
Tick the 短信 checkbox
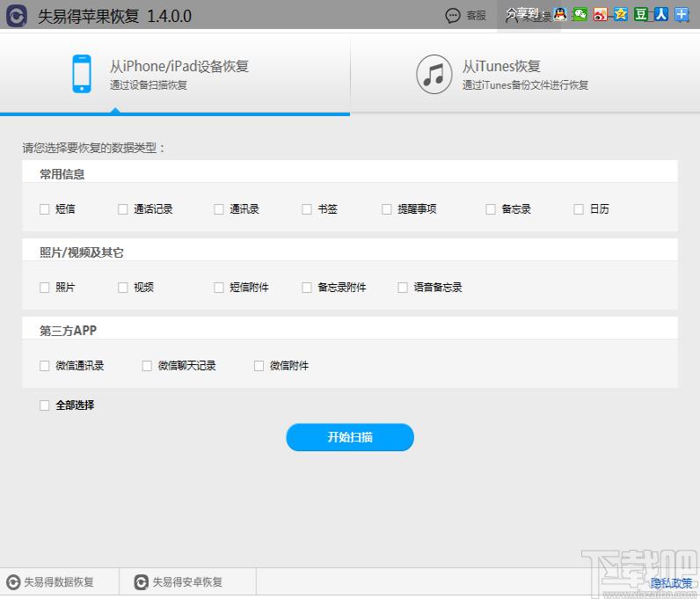(44, 209)
